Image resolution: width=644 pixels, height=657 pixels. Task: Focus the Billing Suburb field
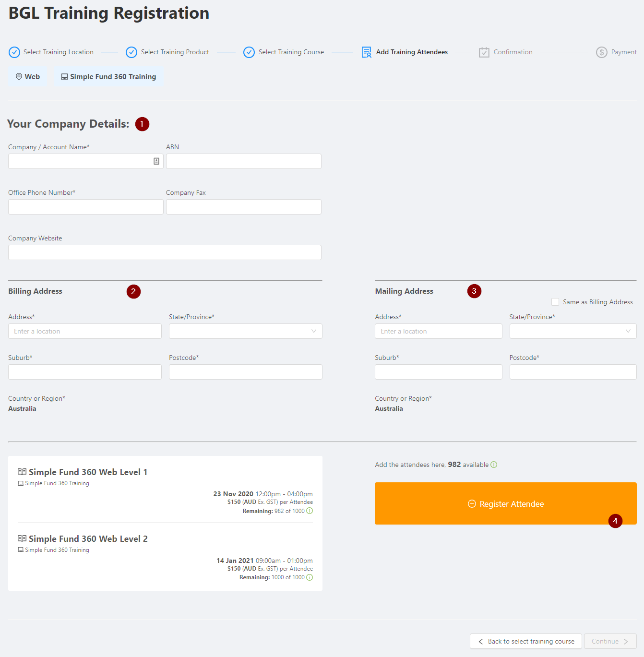click(85, 372)
